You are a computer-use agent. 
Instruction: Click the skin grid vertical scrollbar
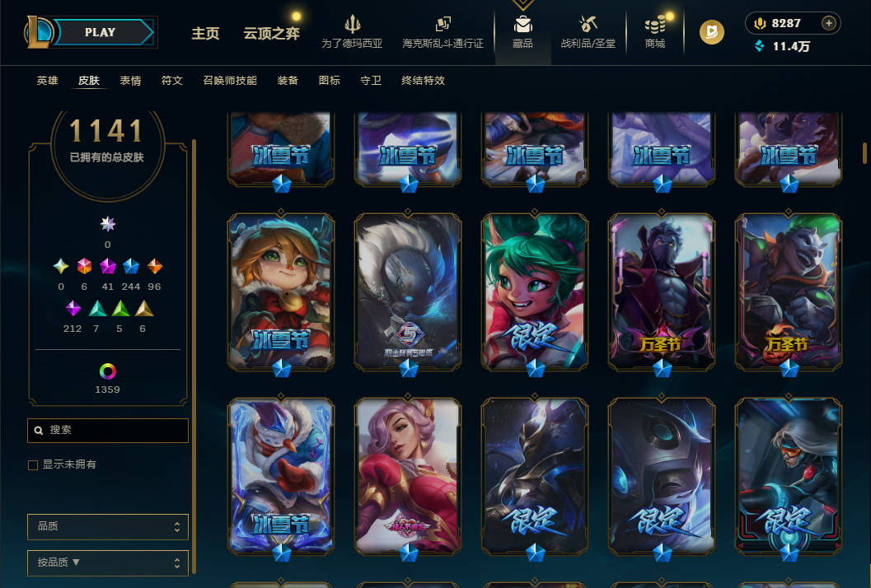(x=864, y=152)
